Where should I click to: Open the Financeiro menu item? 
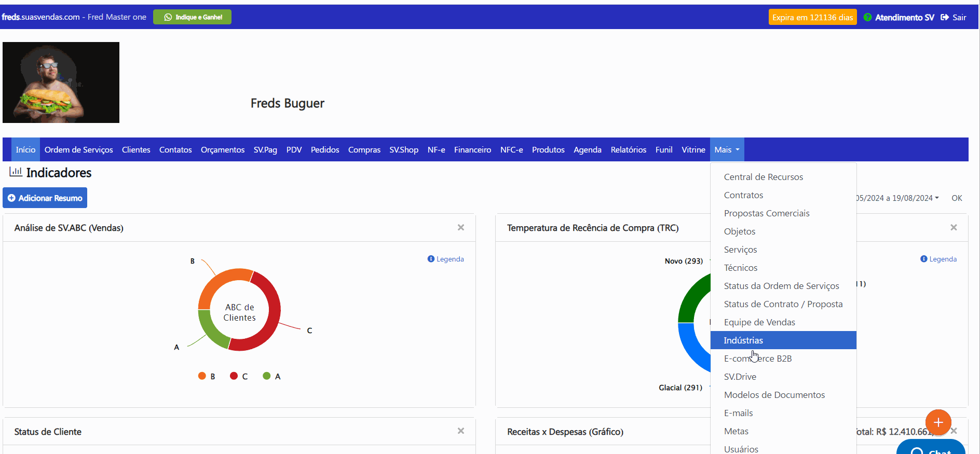pyautogui.click(x=472, y=149)
